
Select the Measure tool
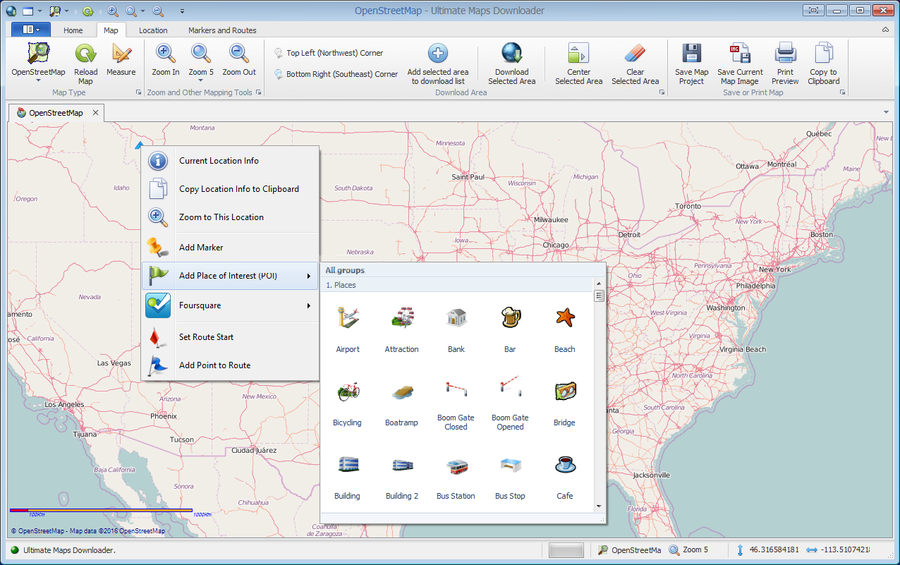point(121,54)
